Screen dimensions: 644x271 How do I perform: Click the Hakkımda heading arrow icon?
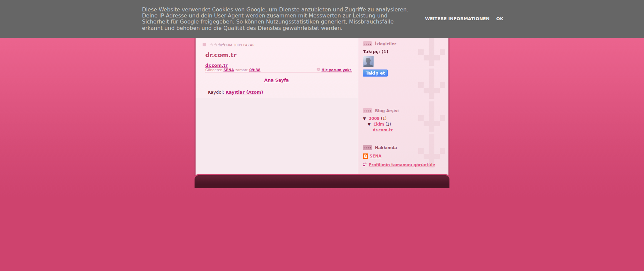pos(367,148)
